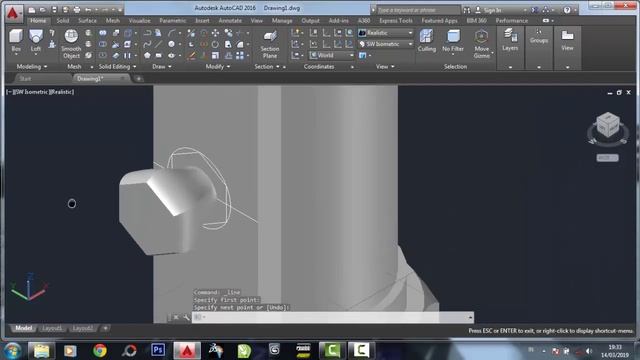This screenshot has width=640, height=360.
Task: Toggle the Culling selection option
Action: coord(427,41)
